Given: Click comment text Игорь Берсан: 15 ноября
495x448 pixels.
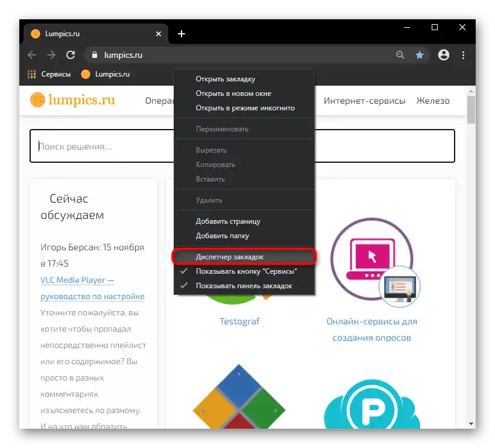Looking at the screenshot, I should (x=92, y=247).
